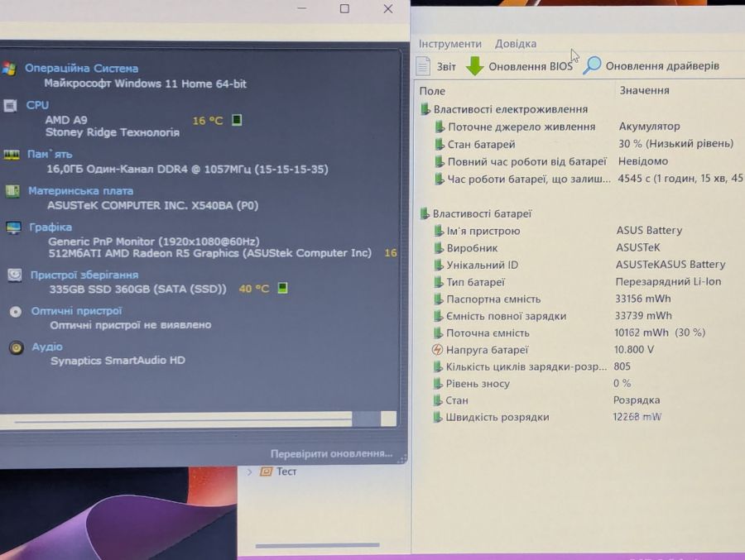The image size is (745, 560).
Task: Click horizontal scrollbar below the Тест tree
Action: 317,545
